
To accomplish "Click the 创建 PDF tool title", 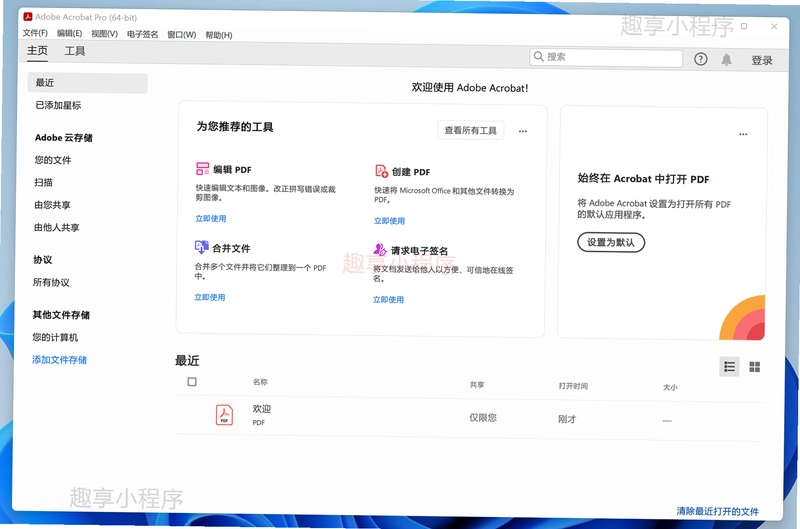I will click(x=411, y=172).
